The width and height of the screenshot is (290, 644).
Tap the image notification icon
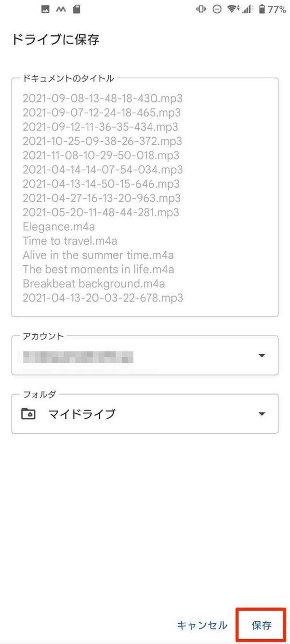click(x=45, y=9)
